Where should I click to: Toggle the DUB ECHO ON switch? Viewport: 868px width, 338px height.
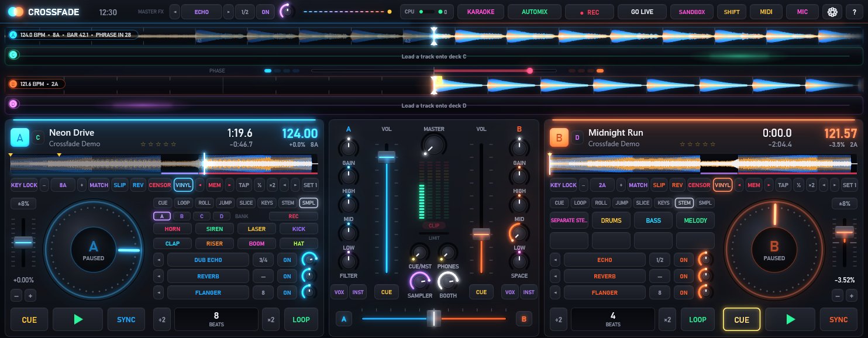pyautogui.click(x=287, y=260)
